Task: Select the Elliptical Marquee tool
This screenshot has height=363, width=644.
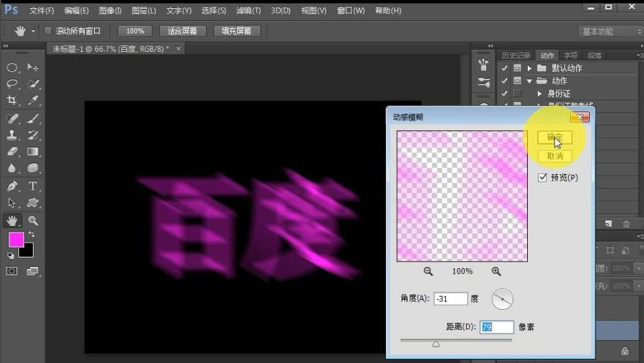Action: (x=12, y=67)
